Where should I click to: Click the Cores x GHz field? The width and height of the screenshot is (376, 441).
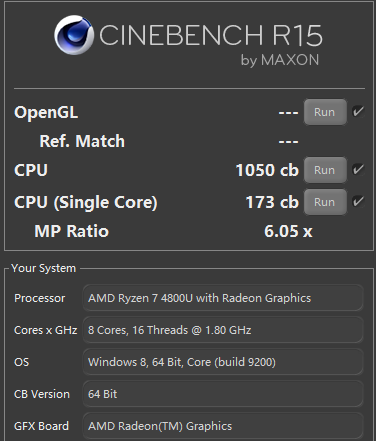(x=223, y=330)
